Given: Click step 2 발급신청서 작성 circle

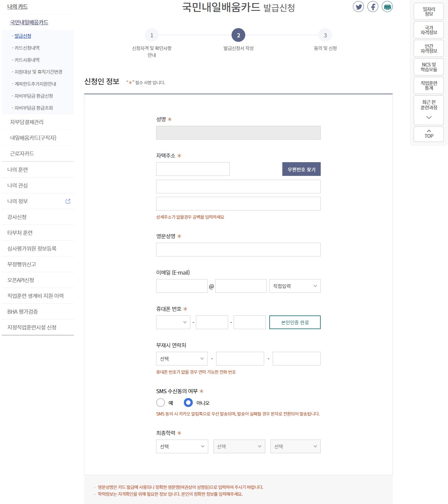Looking at the screenshot, I should tap(238, 35).
